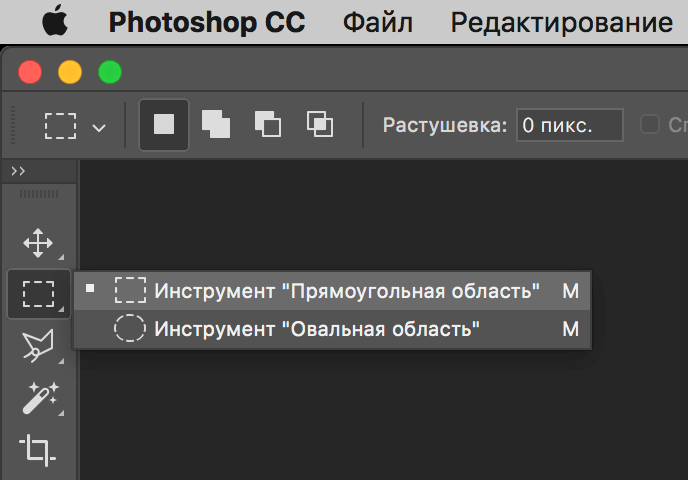Zoom the window with green button
The width and height of the screenshot is (688, 480).
point(110,72)
